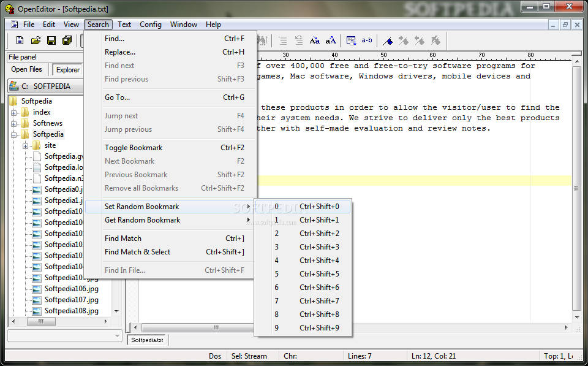Click the image icon of Softpedia106.jpg

[37, 289]
